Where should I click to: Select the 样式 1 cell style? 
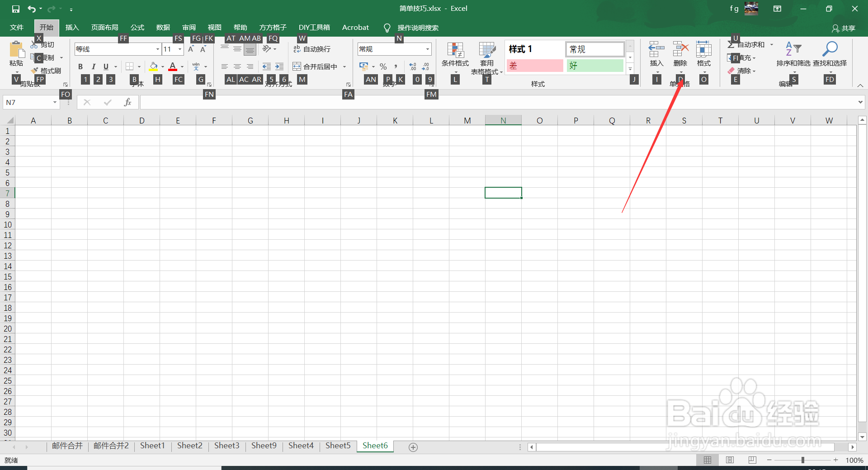click(x=535, y=49)
